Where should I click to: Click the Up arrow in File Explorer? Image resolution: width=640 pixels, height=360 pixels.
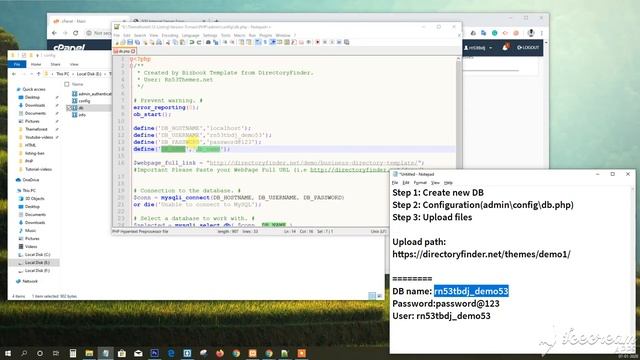click(38, 74)
